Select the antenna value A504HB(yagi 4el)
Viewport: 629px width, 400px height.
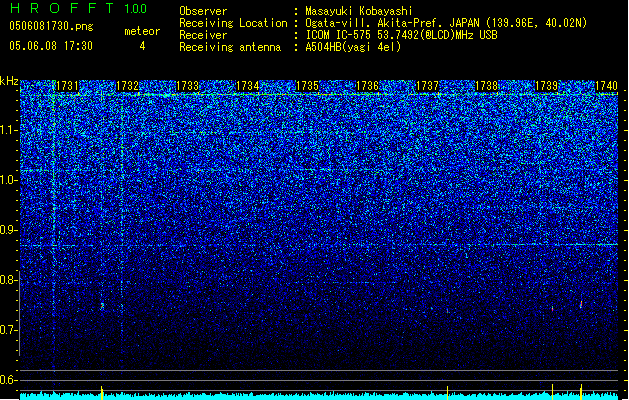pos(353,47)
